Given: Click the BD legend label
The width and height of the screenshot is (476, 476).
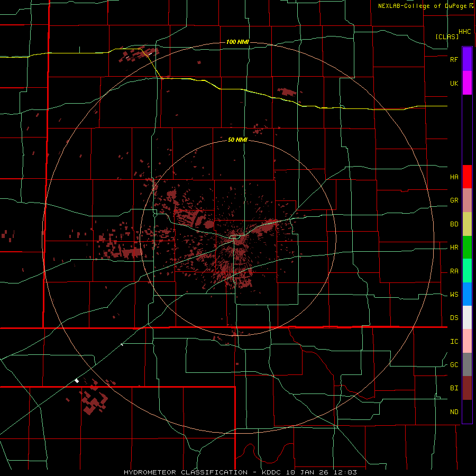Looking at the screenshot, I should (454, 224).
